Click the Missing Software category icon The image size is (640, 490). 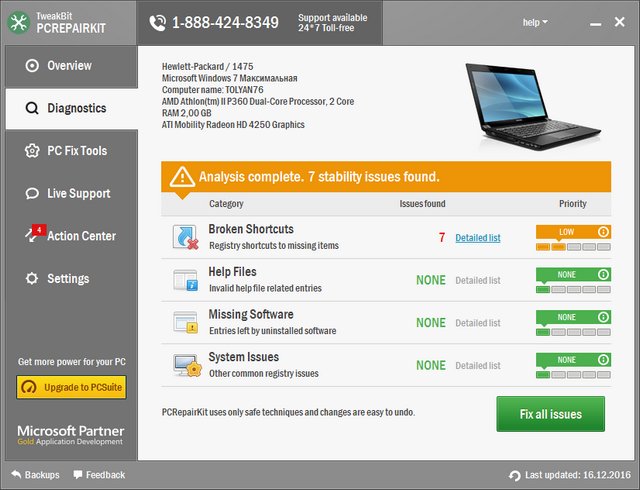(x=187, y=323)
